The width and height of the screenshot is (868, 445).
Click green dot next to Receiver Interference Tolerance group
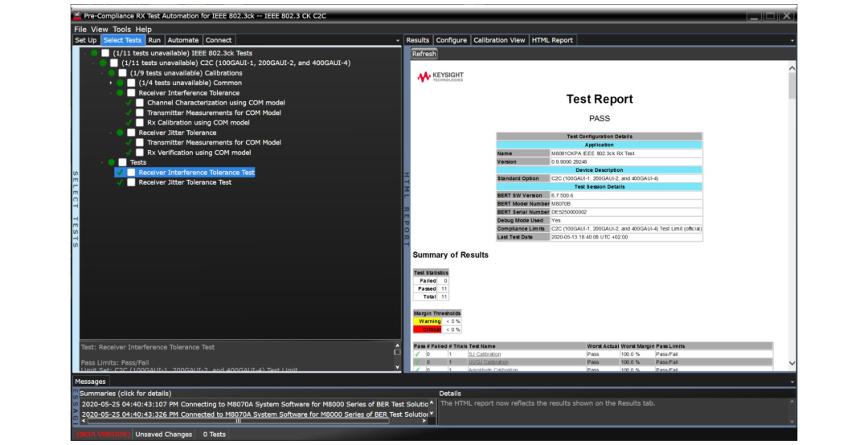[120, 93]
